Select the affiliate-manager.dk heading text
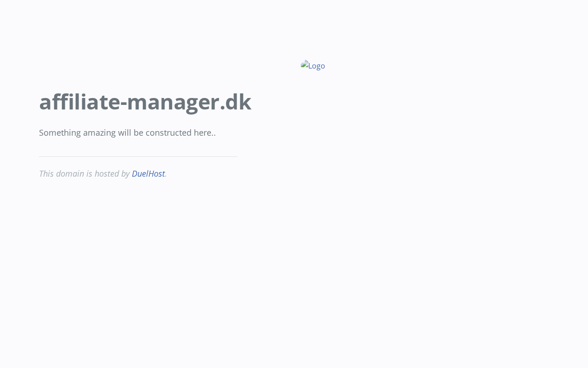 [145, 102]
